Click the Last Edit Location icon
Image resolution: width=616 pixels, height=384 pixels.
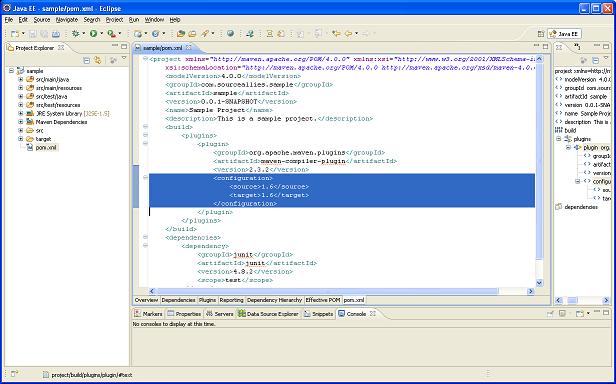pos(336,34)
